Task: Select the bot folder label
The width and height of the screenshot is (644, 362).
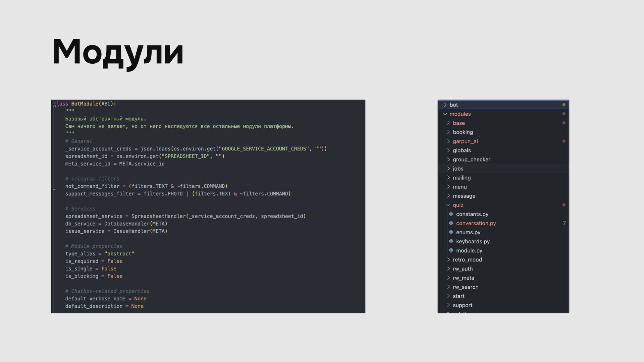Action: point(453,105)
